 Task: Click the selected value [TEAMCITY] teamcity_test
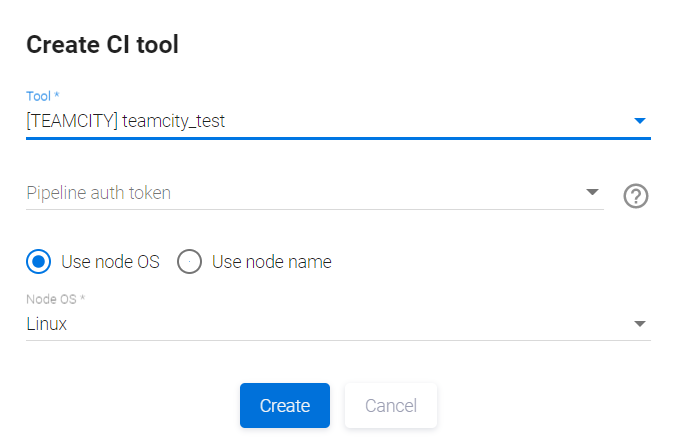pos(126,122)
